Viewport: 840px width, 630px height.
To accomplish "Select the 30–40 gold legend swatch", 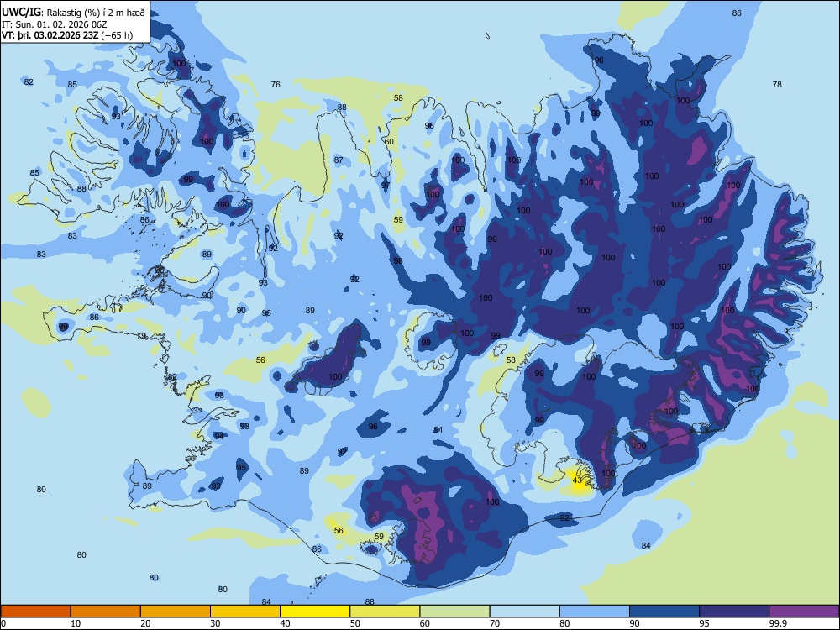I will [x=245, y=612].
